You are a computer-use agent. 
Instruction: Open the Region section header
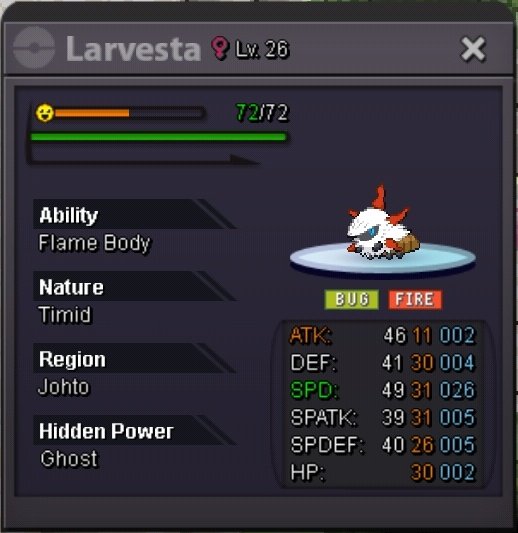tap(134, 359)
